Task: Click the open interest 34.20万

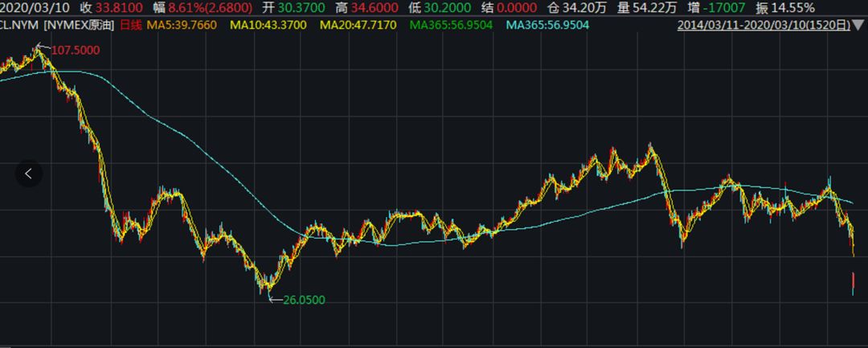Action: click(x=584, y=8)
